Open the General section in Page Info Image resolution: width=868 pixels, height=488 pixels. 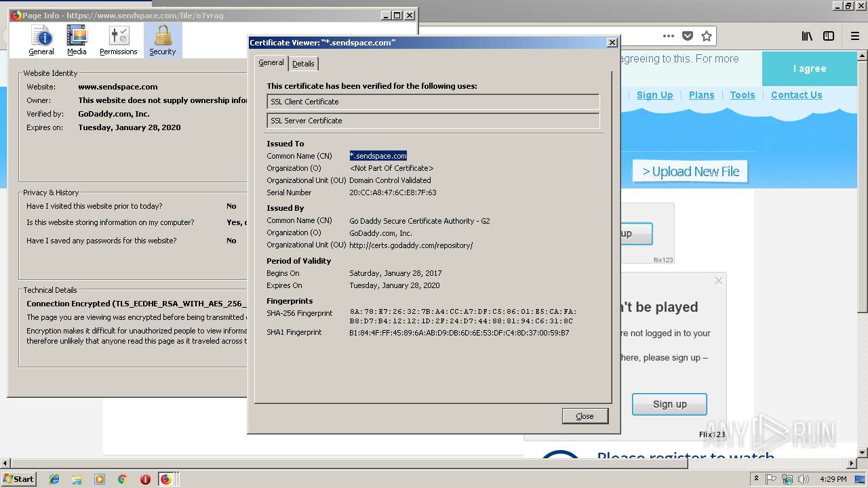click(41, 41)
